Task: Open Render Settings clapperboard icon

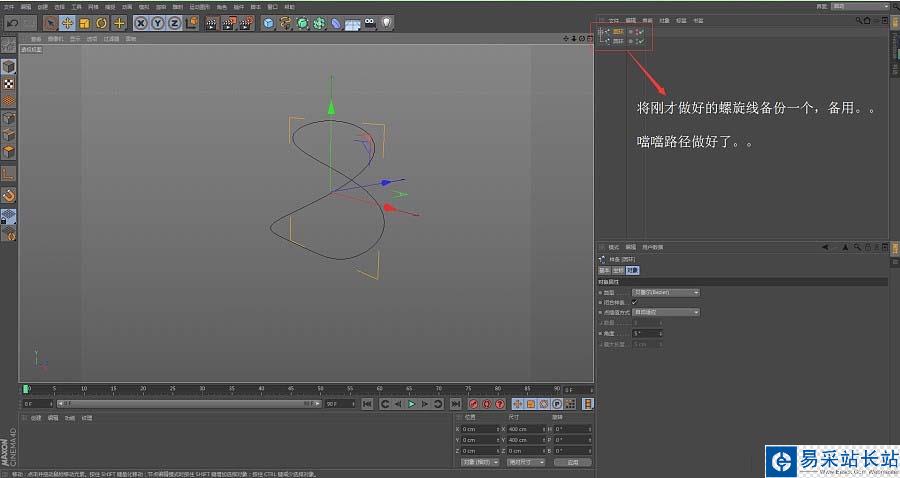Action: click(246, 23)
